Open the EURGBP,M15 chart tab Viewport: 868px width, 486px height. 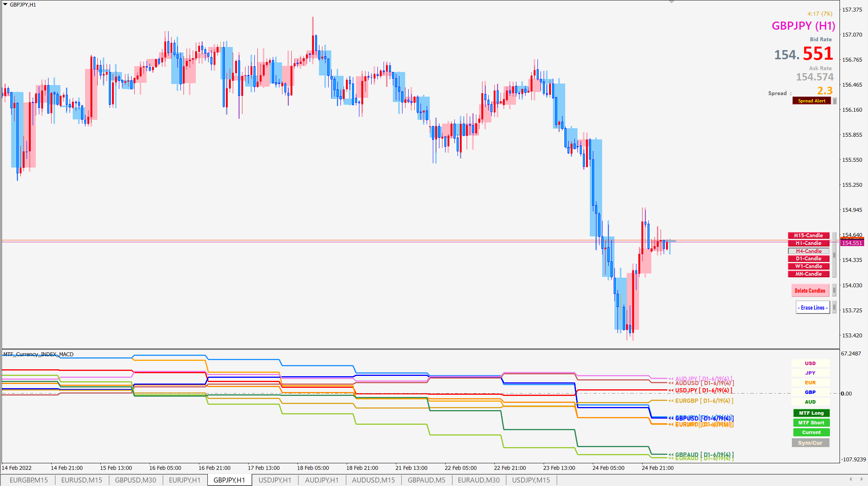29,480
